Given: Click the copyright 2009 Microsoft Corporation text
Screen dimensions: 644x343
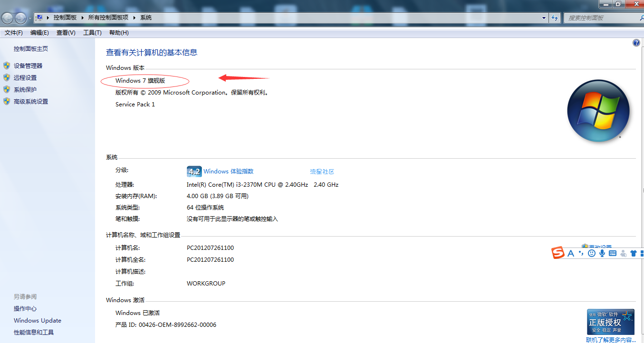Looking at the screenshot, I should tap(192, 93).
